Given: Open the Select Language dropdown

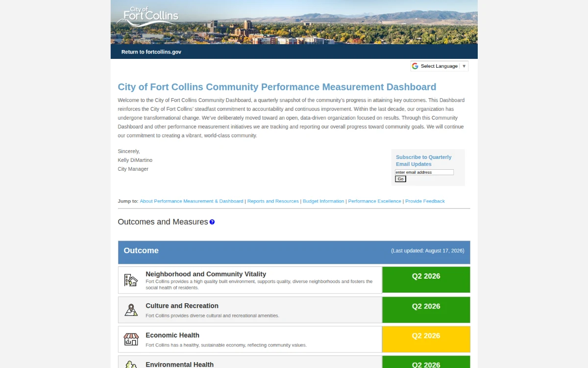Looking at the screenshot, I should (x=439, y=66).
